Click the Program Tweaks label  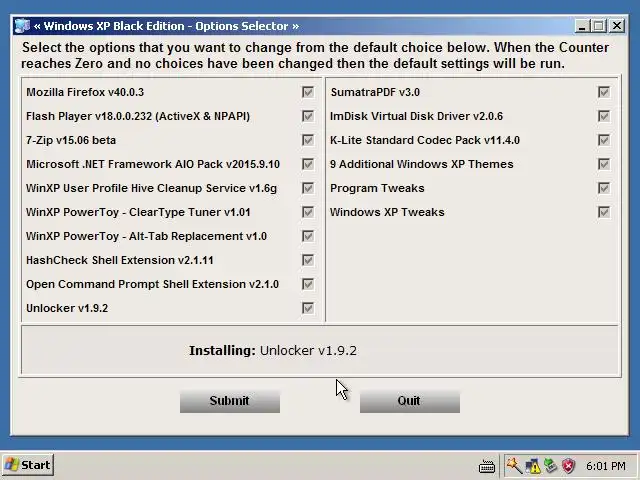(377, 188)
